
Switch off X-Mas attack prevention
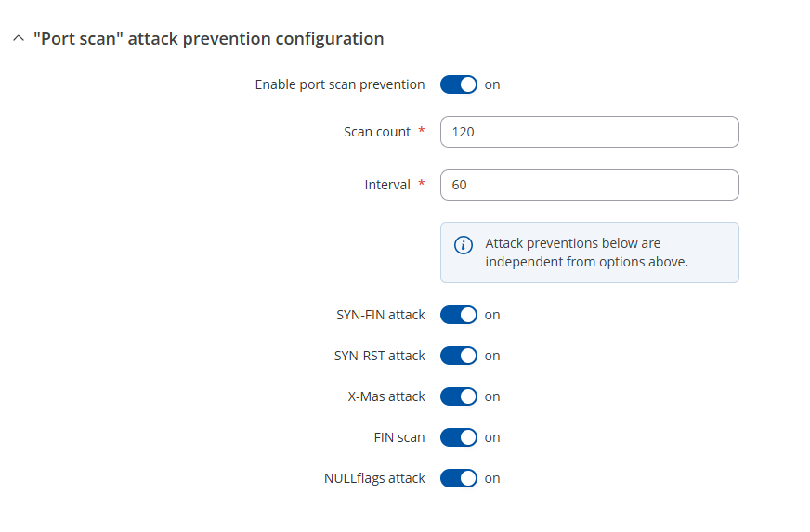click(458, 396)
